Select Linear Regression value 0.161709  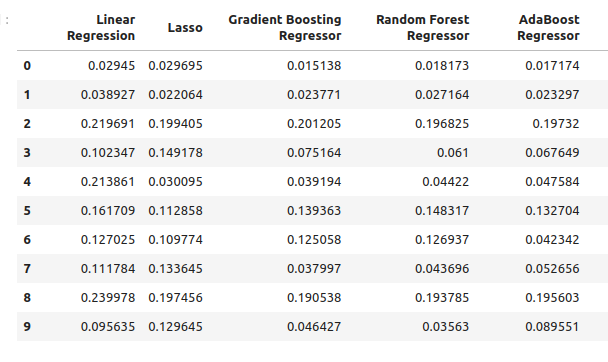click(x=108, y=211)
